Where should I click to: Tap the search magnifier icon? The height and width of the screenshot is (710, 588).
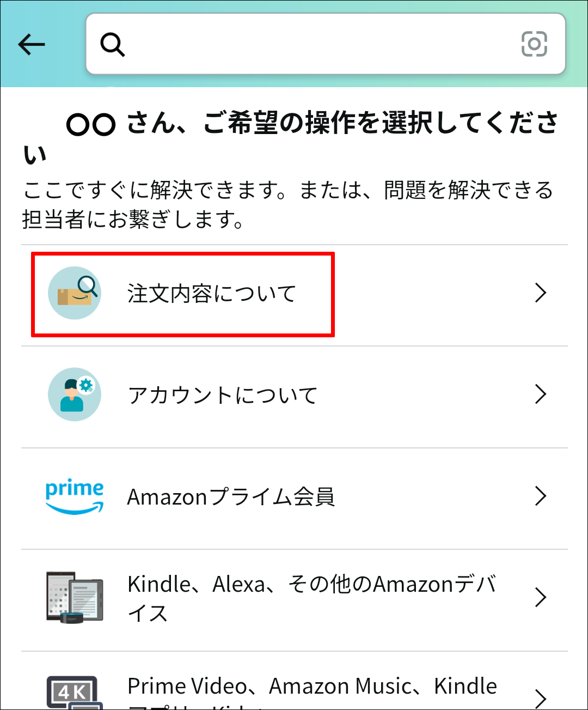pyautogui.click(x=113, y=45)
